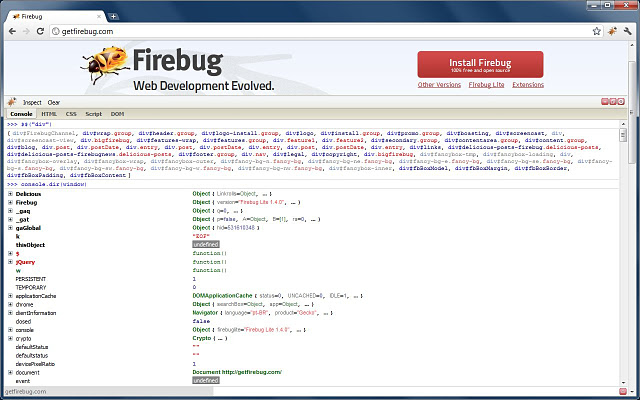
Task: Expand the gaGlobal object row
Action: pos(10,228)
